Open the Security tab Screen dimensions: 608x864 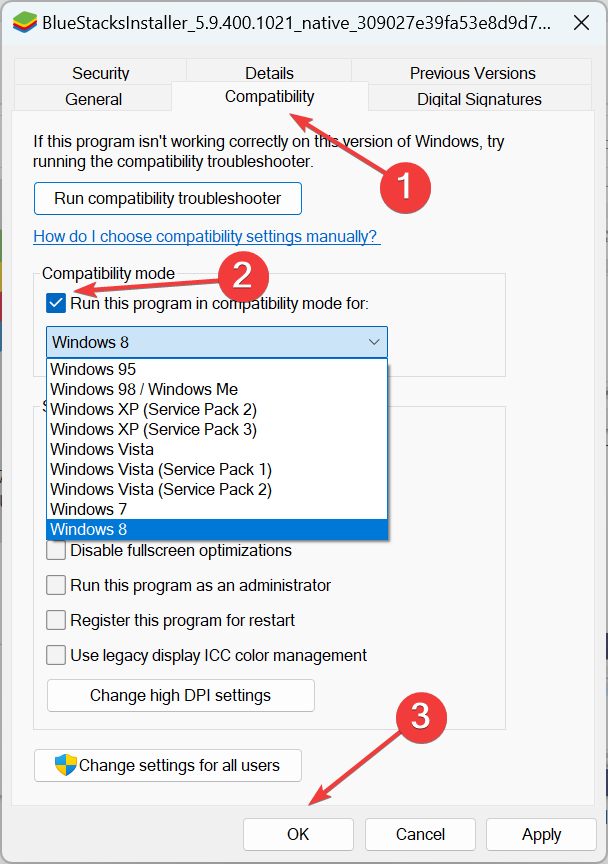pyautogui.click(x=100, y=73)
